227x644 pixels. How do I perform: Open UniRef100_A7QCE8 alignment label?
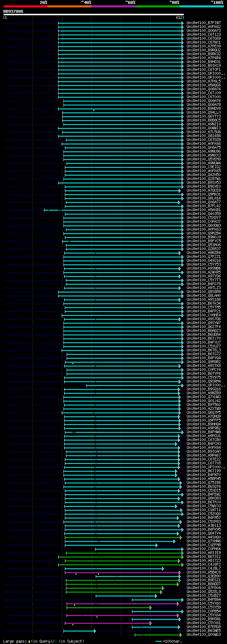tap(204, 190)
